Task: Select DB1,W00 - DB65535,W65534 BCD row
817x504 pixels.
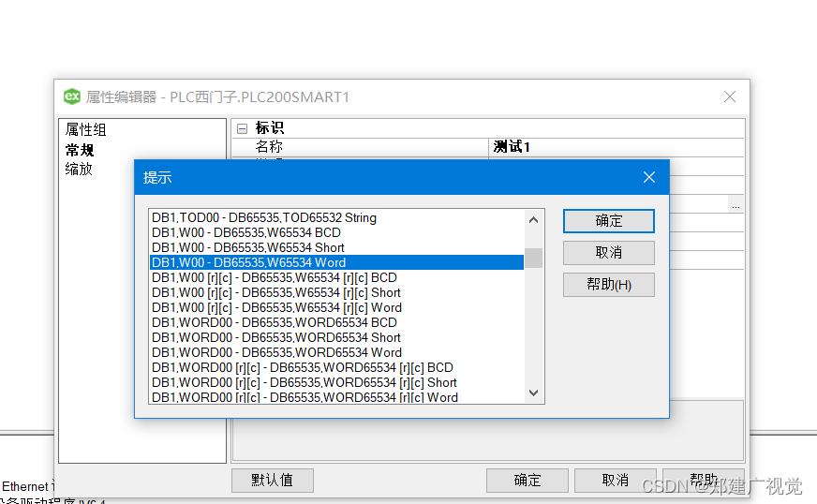Action: pos(336,232)
